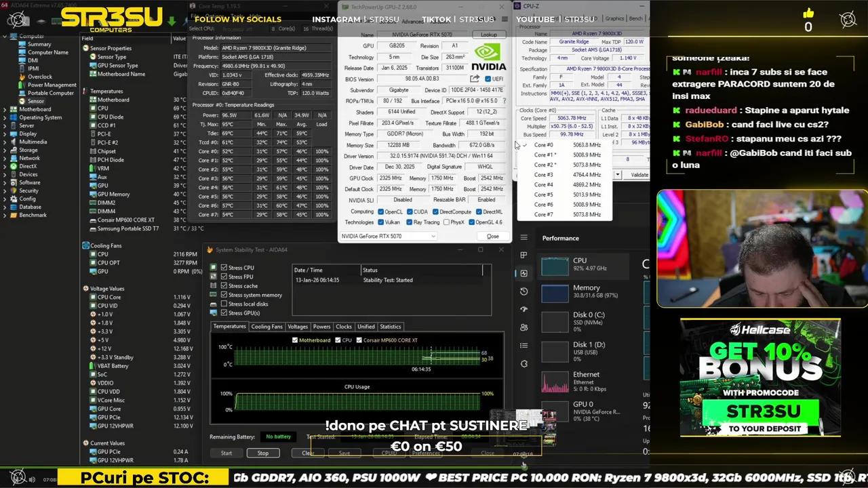The image size is (868, 488).
Task: Click the Config gear icon in tree
Action: tap(14, 199)
